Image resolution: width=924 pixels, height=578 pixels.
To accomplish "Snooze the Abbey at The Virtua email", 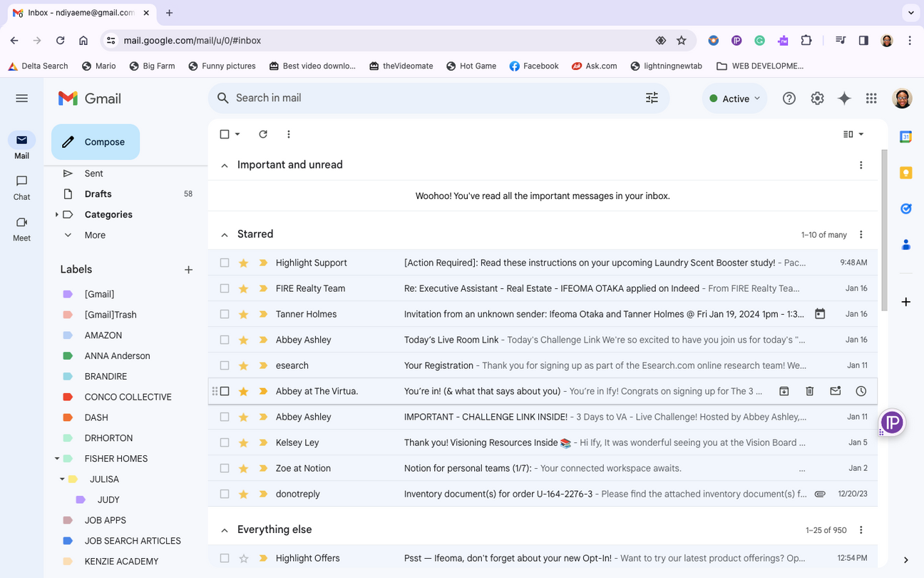I will pyautogui.click(x=861, y=391).
